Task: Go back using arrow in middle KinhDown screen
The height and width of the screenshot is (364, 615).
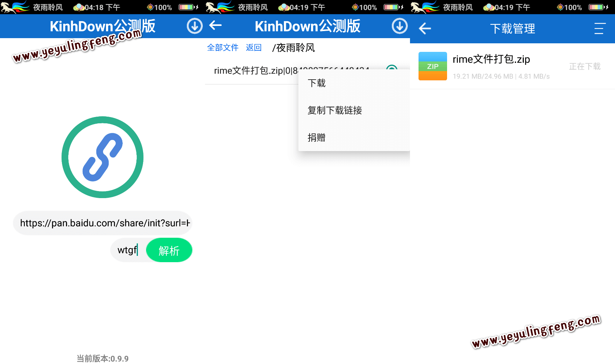Action: [x=215, y=25]
